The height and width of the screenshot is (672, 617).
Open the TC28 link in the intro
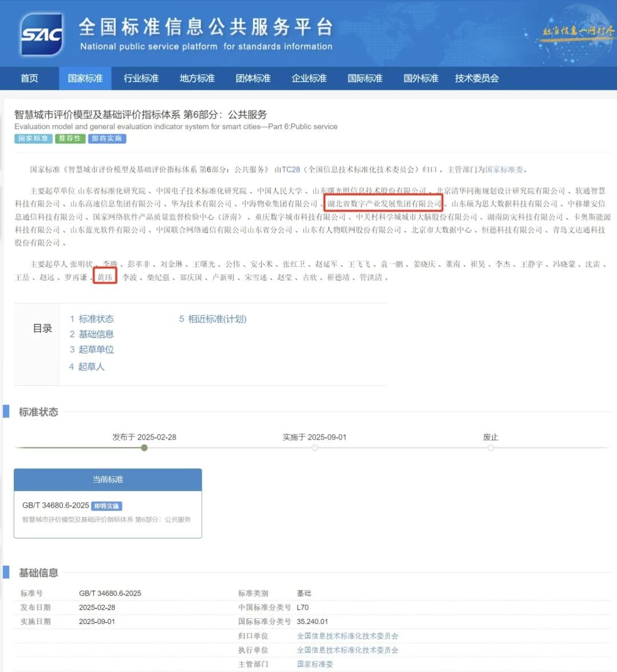tap(290, 170)
